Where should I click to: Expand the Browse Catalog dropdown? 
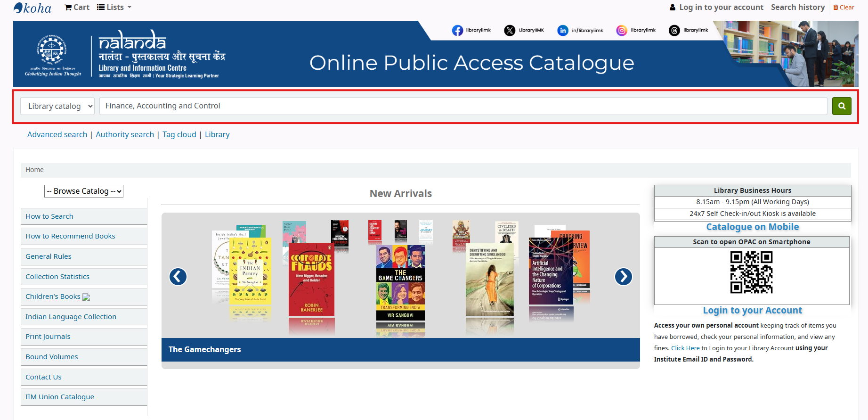84,191
